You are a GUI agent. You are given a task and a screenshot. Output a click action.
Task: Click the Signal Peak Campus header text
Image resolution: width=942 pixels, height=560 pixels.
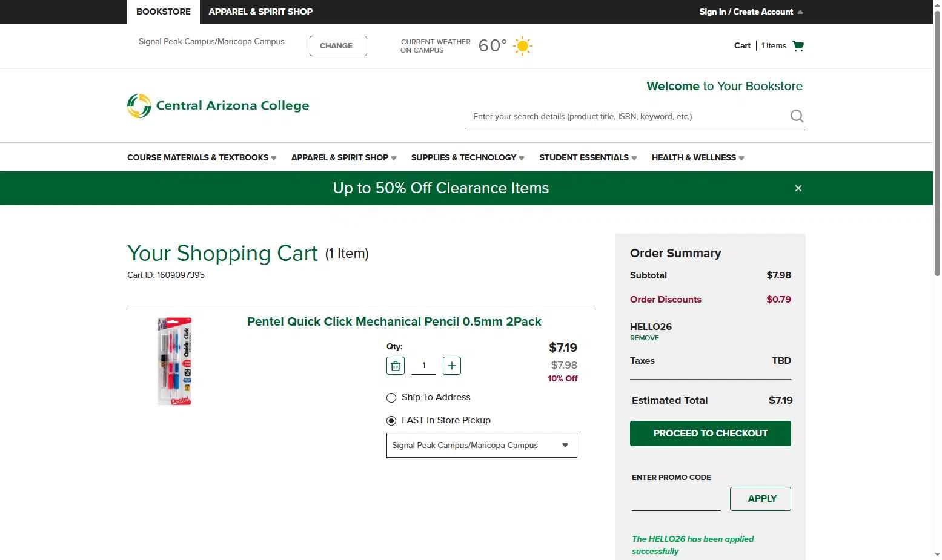211,42
